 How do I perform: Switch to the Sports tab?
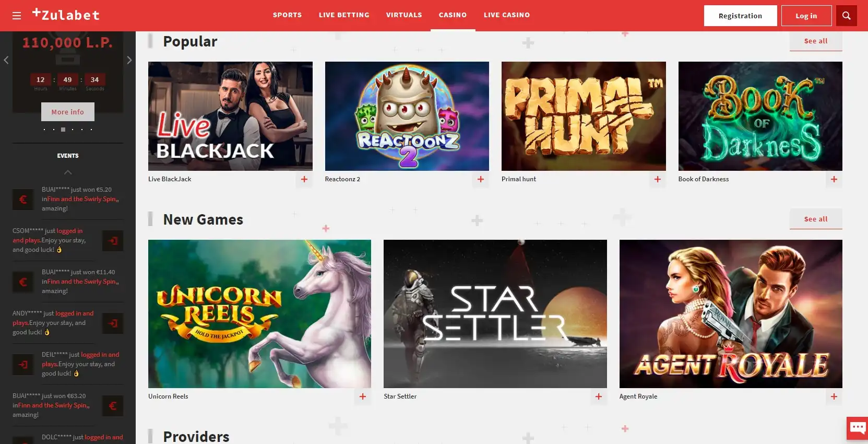tap(287, 15)
